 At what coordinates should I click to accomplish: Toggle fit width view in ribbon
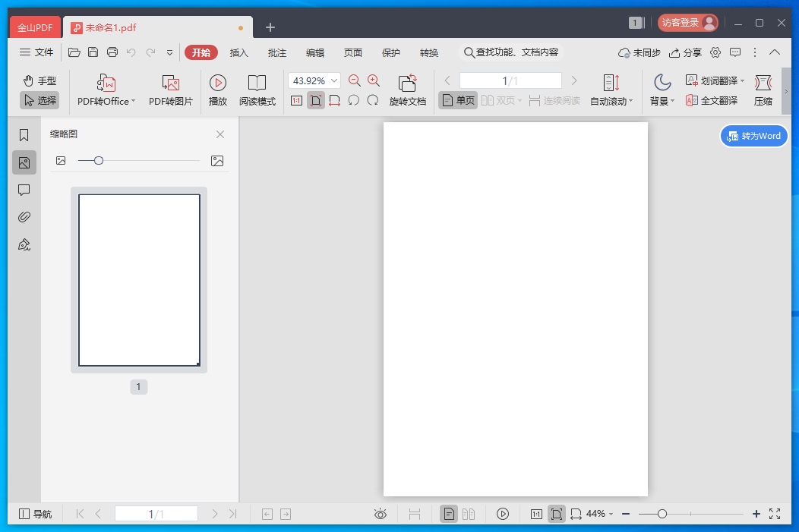tap(334, 100)
